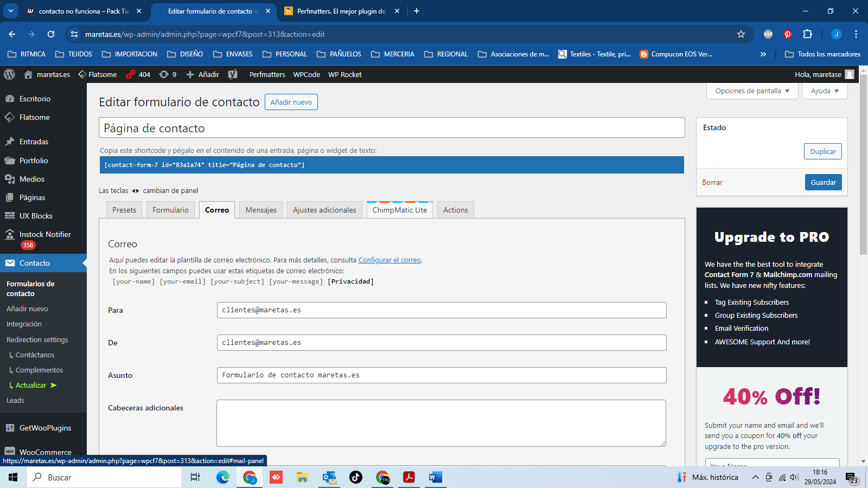The image size is (868, 488).
Task: Open Perfmatters admin bar menu
Action: [x=267, y=74]
